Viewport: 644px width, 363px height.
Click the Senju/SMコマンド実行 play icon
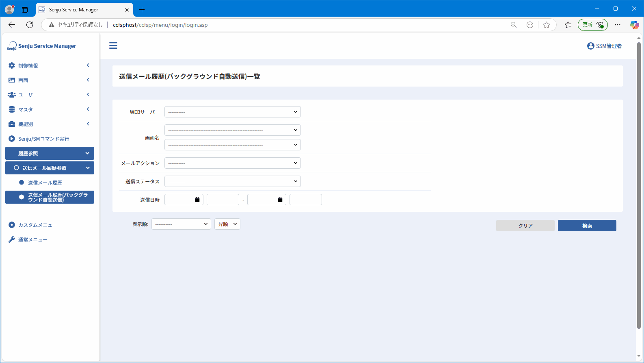[12, 139]
